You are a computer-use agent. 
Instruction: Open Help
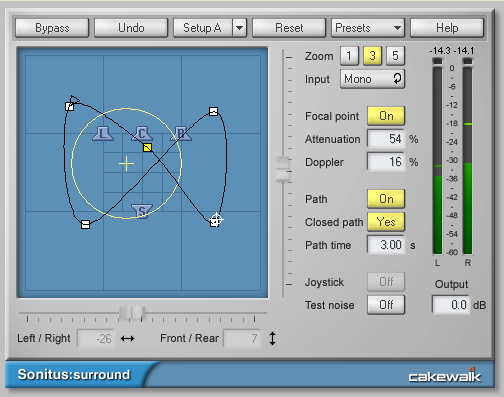click(447, 28)
